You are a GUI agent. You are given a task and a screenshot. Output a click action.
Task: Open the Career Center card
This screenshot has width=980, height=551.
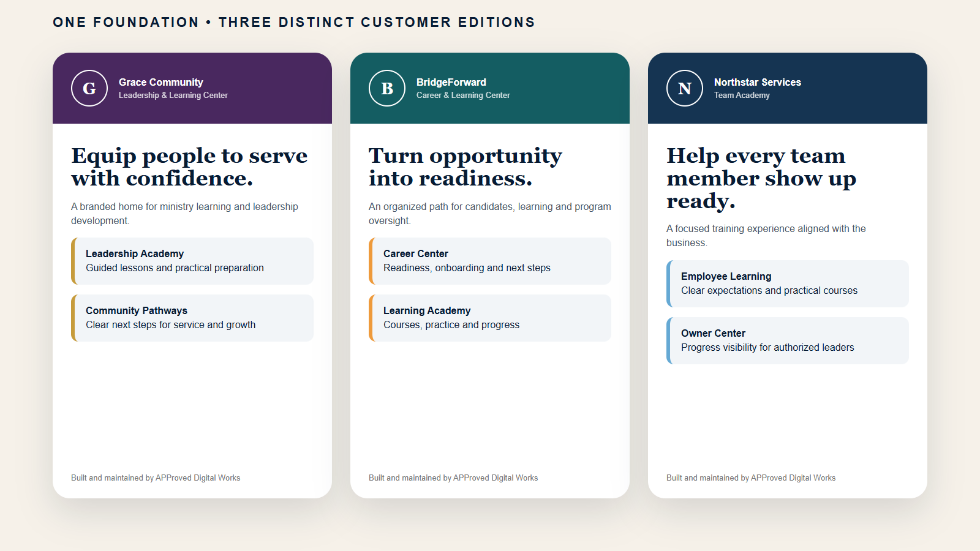click(x=490, y=261)
